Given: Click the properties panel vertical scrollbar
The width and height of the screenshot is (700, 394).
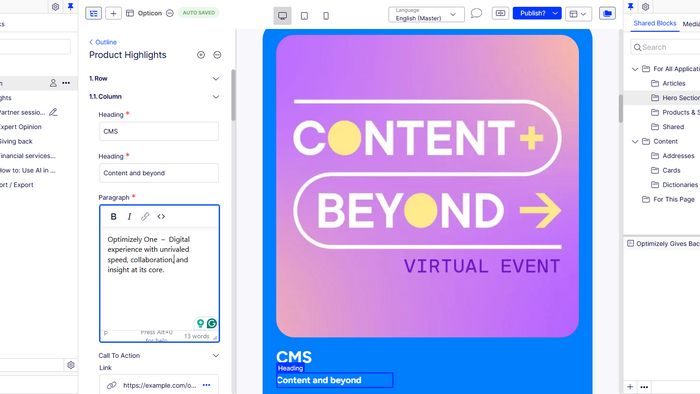Looking at the screenshot, I should tap(233, 95).
